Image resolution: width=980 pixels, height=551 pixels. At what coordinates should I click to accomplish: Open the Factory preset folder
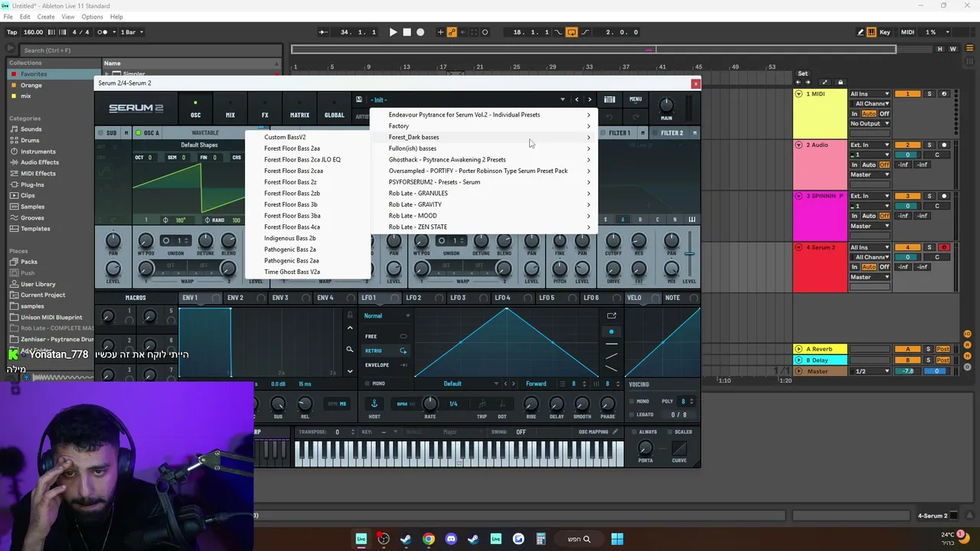pyautogui.click(x=483, y=126)
